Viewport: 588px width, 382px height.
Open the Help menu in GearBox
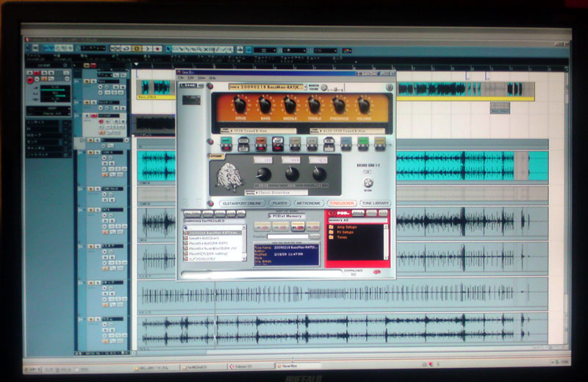[x=212, y=78]
